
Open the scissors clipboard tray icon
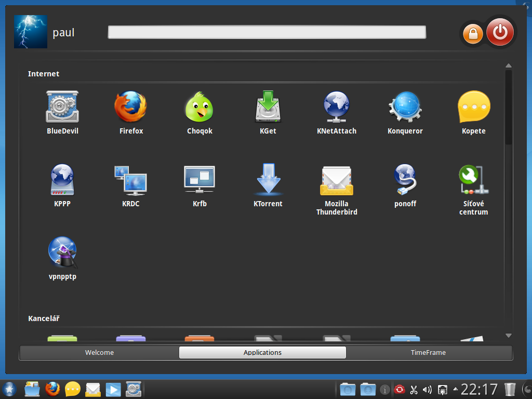[414, 390]
